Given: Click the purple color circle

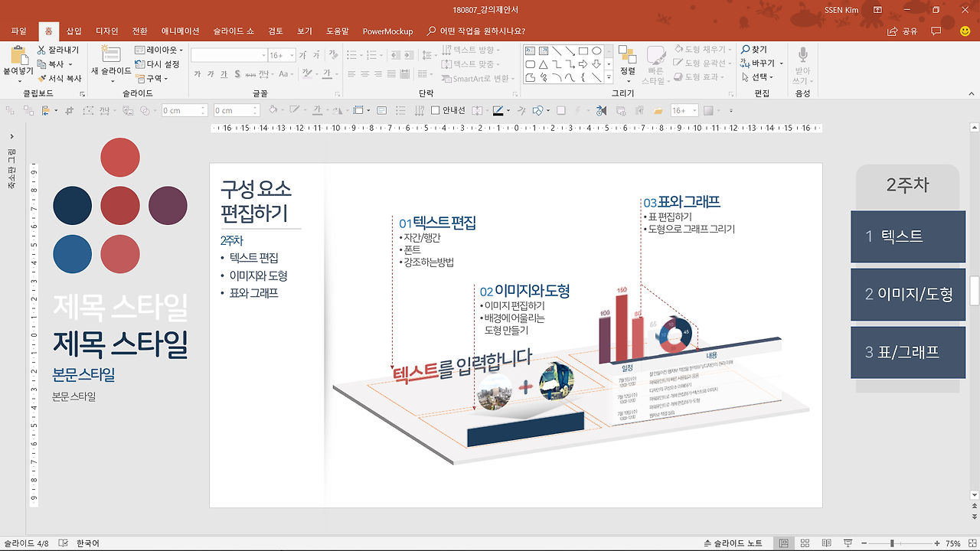Looking at the screenshot, I should [x=168, y=206].
